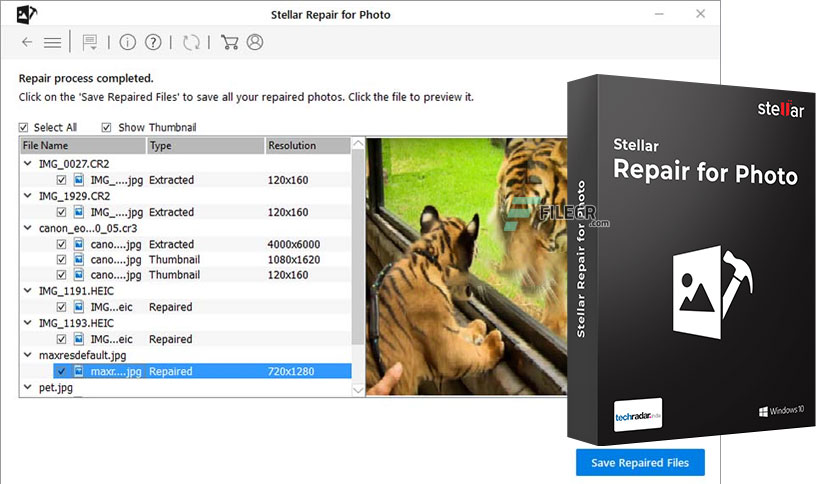
Task: Click file icon of the 1080x1620 thumbnail row
Action: pos(79,260)
